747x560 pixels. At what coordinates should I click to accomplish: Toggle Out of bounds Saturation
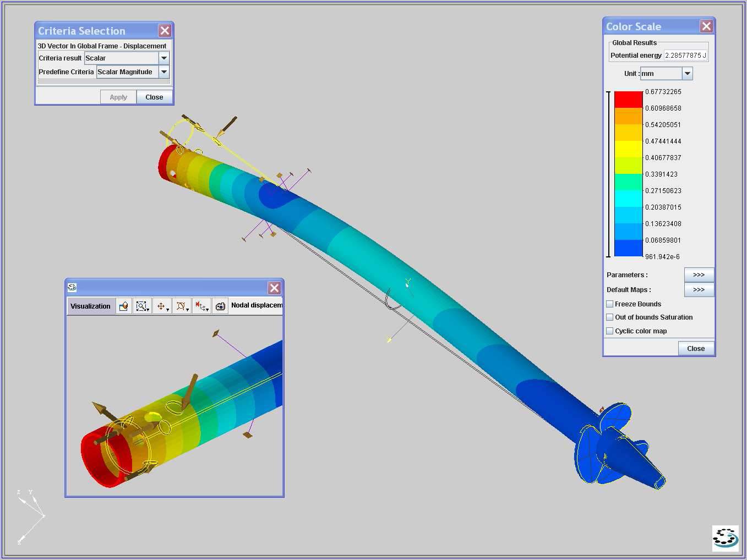(609, 317)
